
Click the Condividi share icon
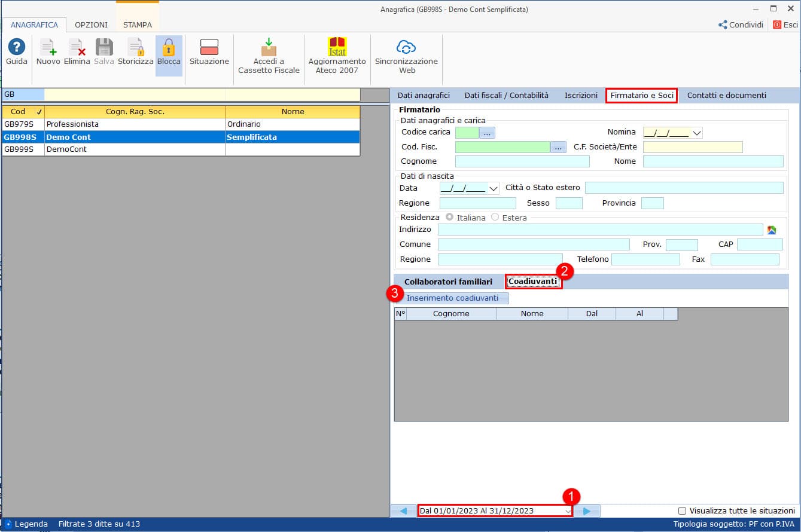coord(723,25)
